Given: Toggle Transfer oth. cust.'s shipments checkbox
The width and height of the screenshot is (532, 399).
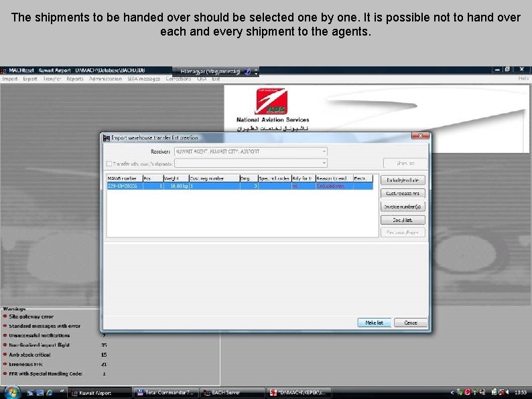Looking at the screenshot, I should [x=109, y=164].
